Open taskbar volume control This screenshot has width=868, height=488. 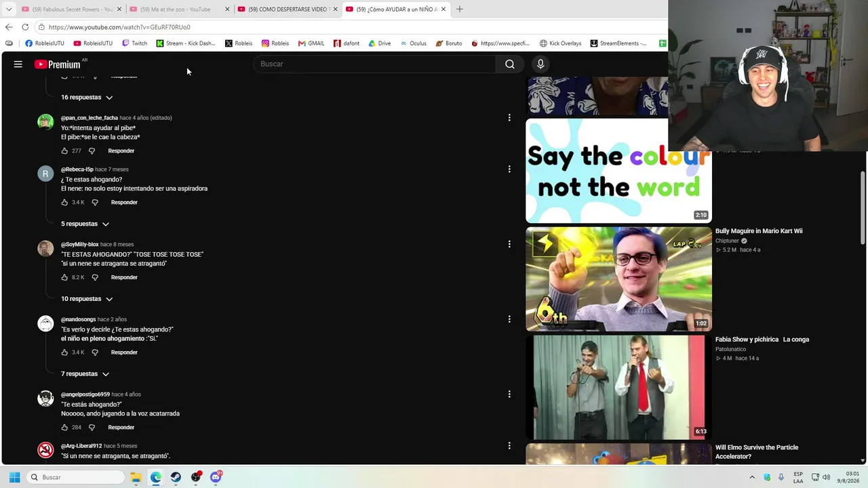point(826,477)
